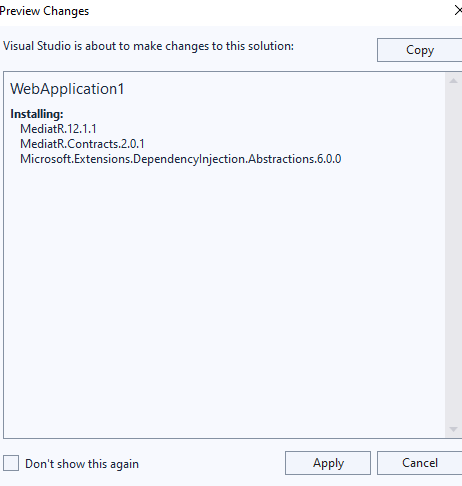Select Microsoft.Extensions.DependencyInjection.Abstractions.6.0.0 entry
This screenshot has width=462, height=486.
coord(181,159)
